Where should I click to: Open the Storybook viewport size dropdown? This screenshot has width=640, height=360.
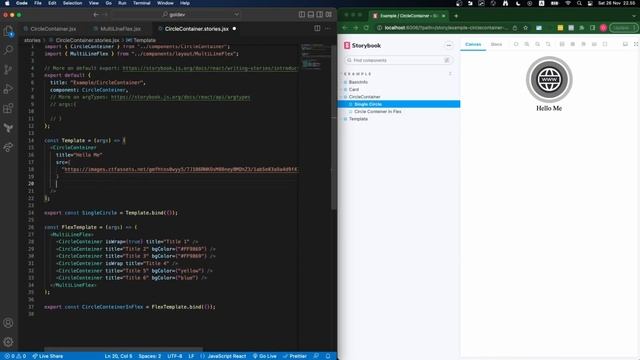pos(583,44)
